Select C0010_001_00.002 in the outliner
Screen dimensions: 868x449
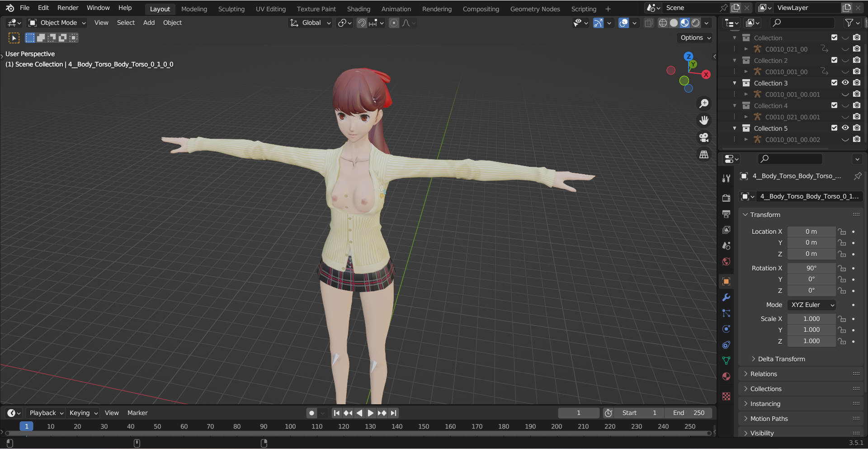pyautogui.click(x=793, y=140)
